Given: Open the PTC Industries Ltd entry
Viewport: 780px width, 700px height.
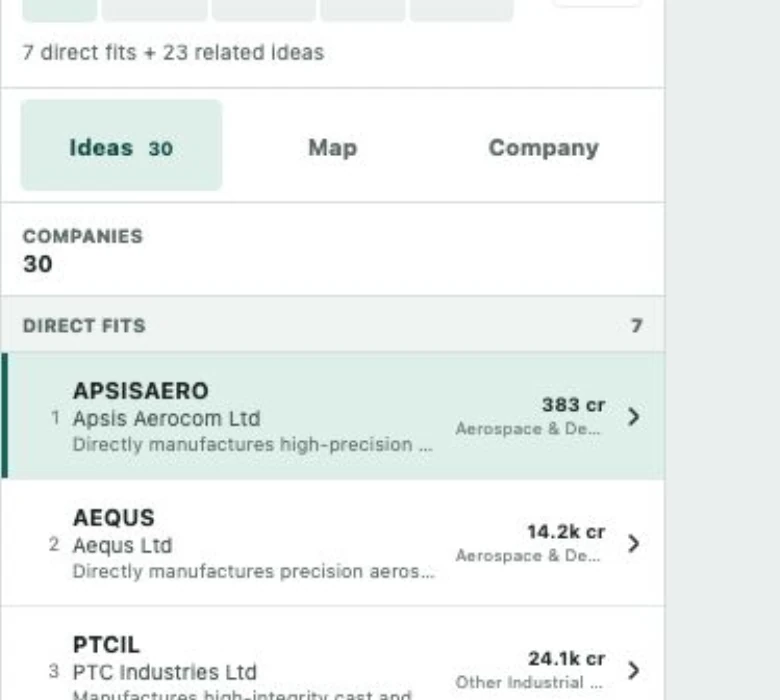Looking at the screenshot, I should (165, 673).
